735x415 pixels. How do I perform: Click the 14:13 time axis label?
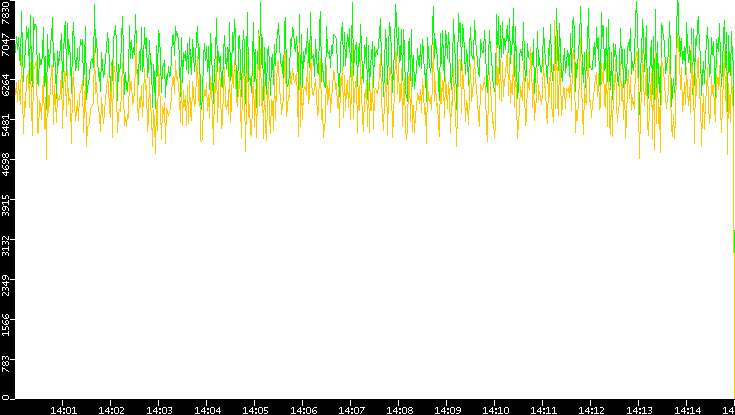(x=639, y=410)
